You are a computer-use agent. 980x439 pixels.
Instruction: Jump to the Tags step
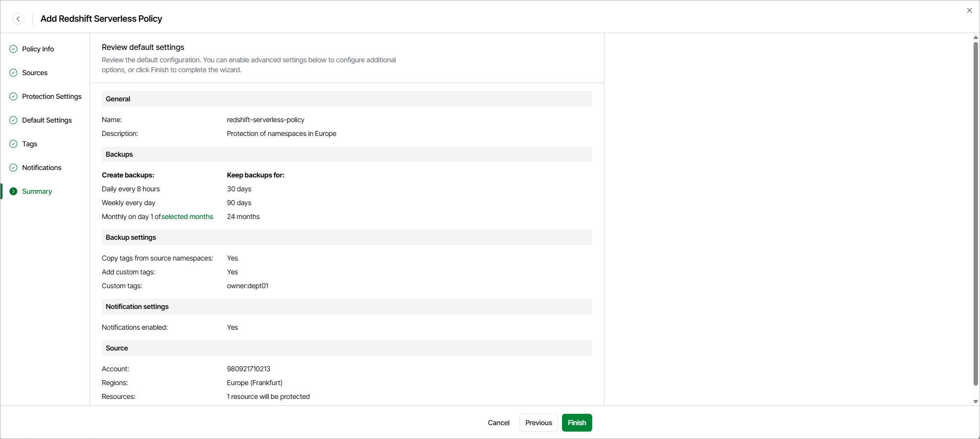pyautogui.click(x=30, y=144)
